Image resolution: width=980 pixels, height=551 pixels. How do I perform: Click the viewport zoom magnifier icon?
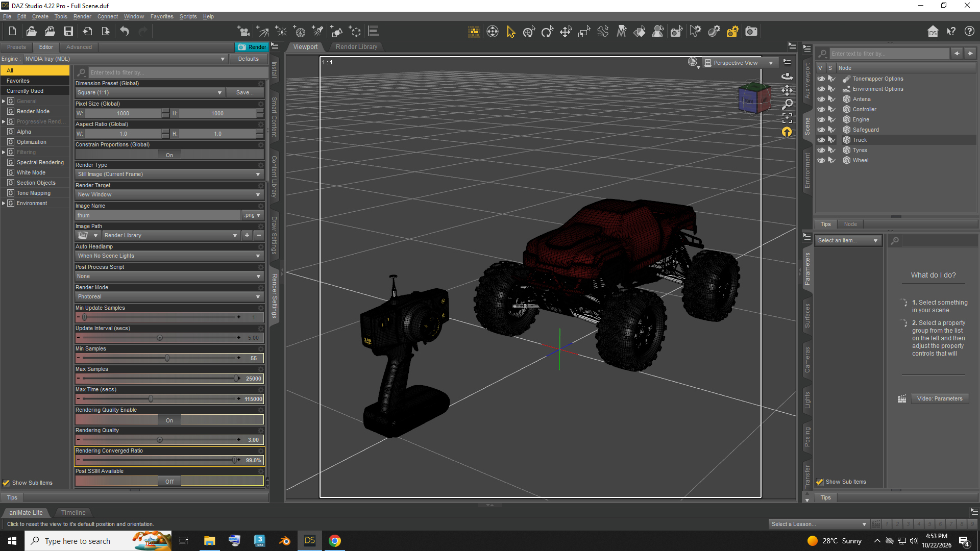[787, 104]
